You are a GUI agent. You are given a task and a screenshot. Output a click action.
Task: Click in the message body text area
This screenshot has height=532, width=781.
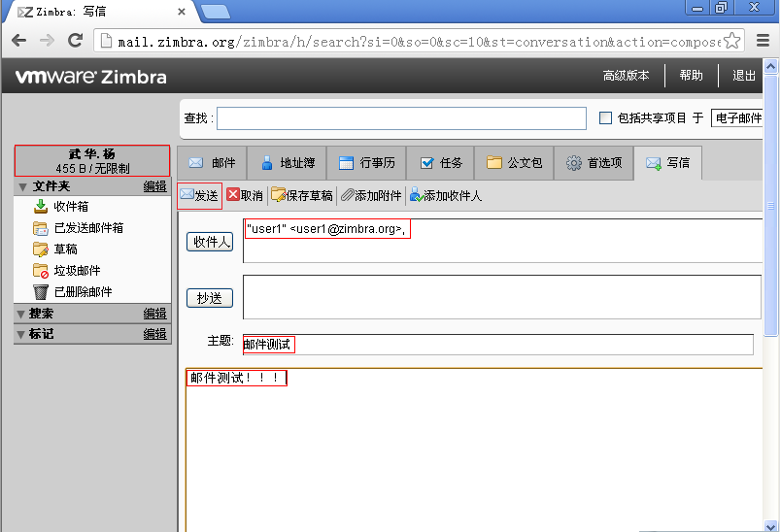point(474,449)
